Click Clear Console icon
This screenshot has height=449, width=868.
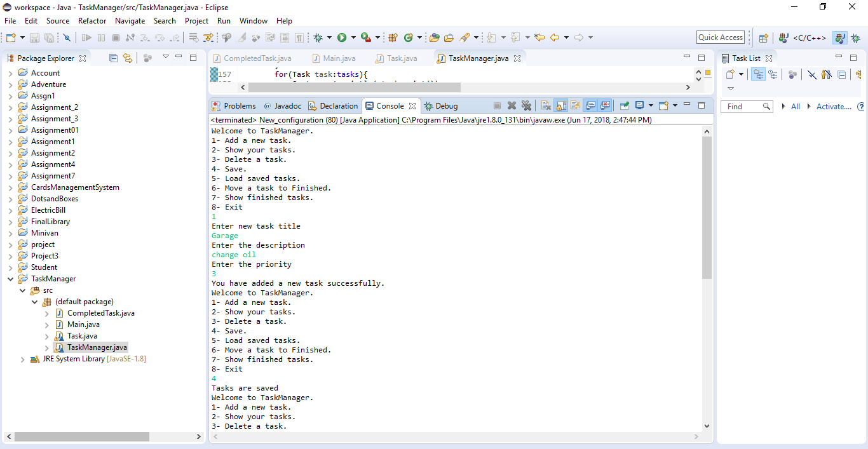pos(546,105)
